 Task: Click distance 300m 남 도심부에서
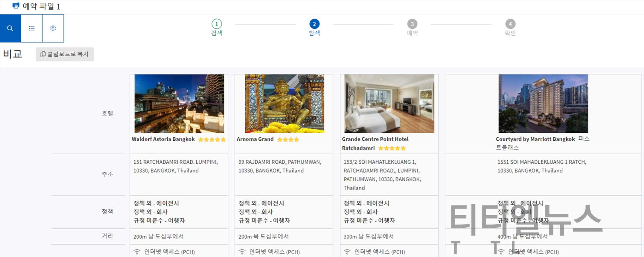pyautogui.click(x=369, y=237)
